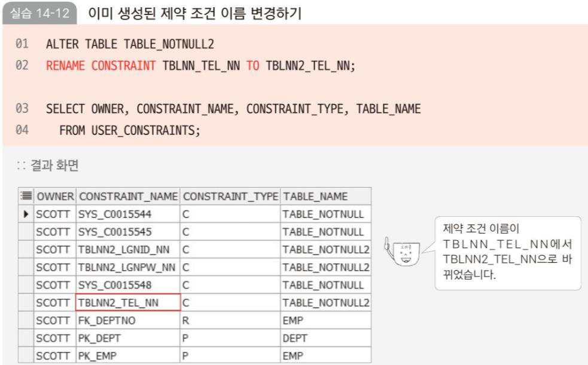588x365 pixels.
Task: Click SCOTT owner in the TBLNN2_TEL_NN row
Action: pyautogui.click(x=55, y=302)
